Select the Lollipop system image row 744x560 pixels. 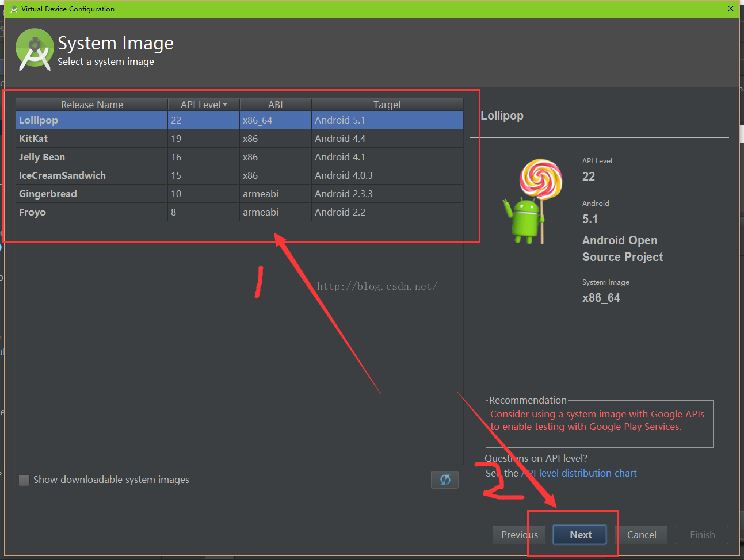pos(239,120)
